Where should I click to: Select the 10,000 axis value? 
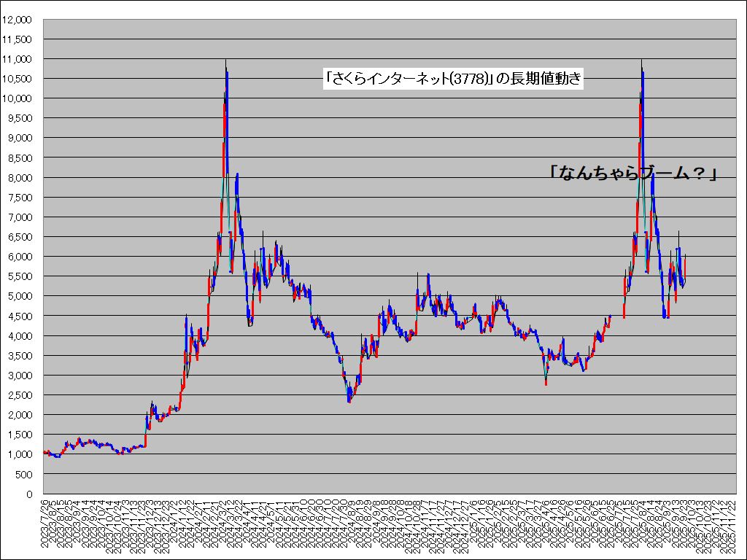click(17, 98)
